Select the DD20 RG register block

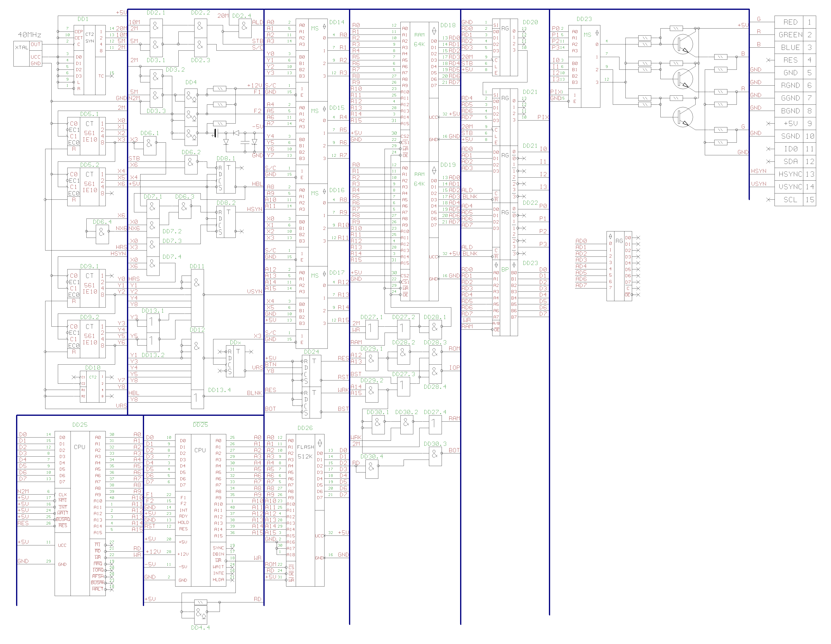coord(505,48)
